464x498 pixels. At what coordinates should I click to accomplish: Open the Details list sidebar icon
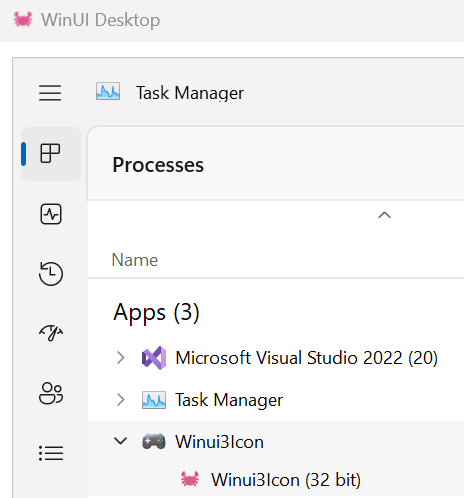(51, 453)
